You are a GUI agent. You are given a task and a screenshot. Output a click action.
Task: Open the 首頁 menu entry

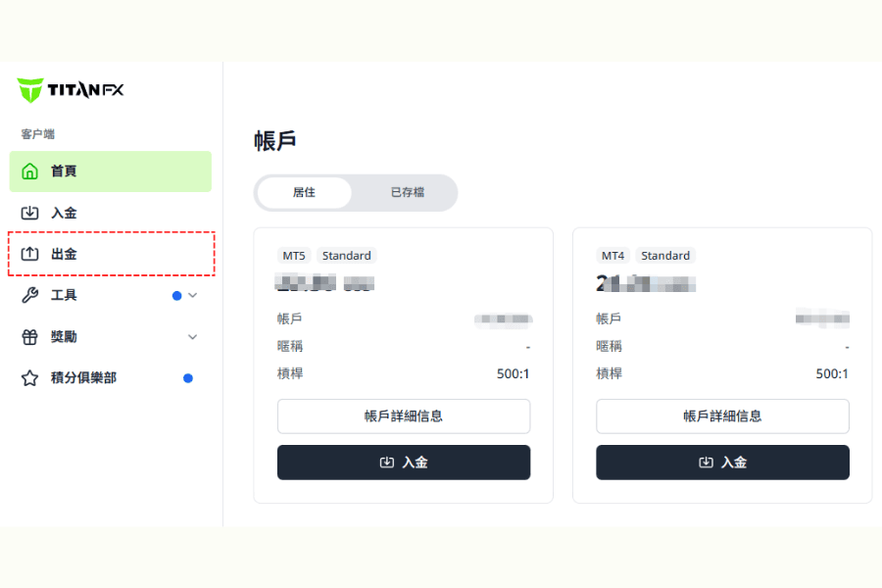tap(64, 171)
